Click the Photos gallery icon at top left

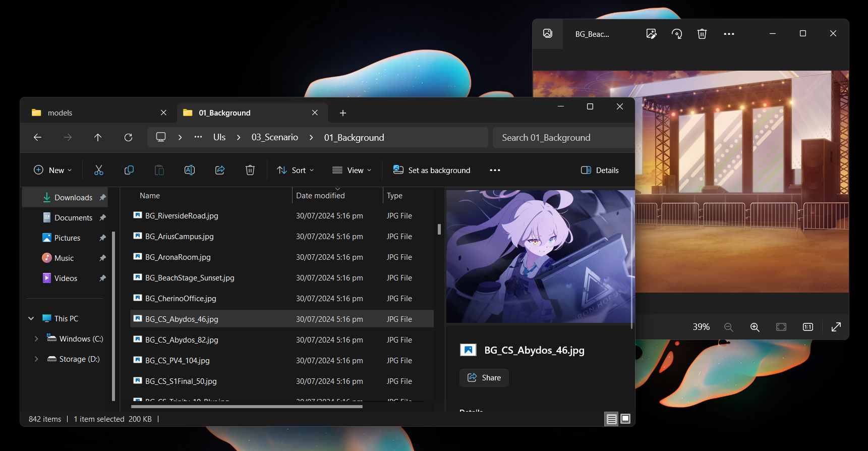(548, 33)
